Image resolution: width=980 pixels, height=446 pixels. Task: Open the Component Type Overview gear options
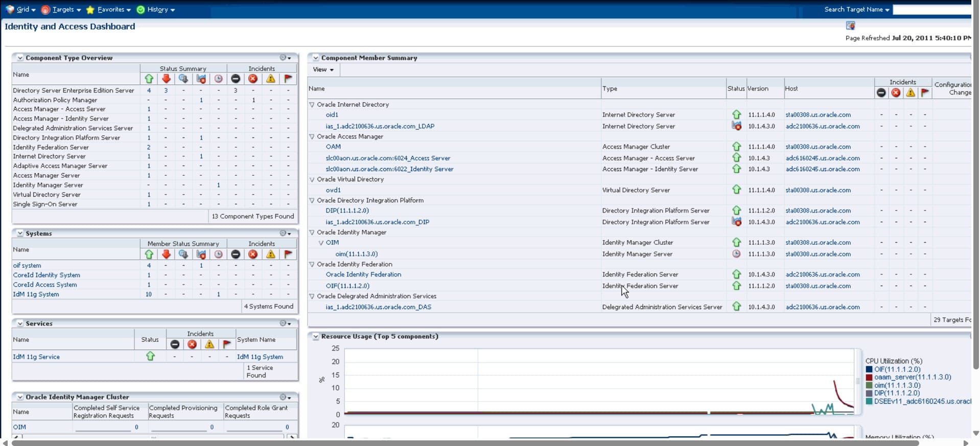tap(285, 58)
